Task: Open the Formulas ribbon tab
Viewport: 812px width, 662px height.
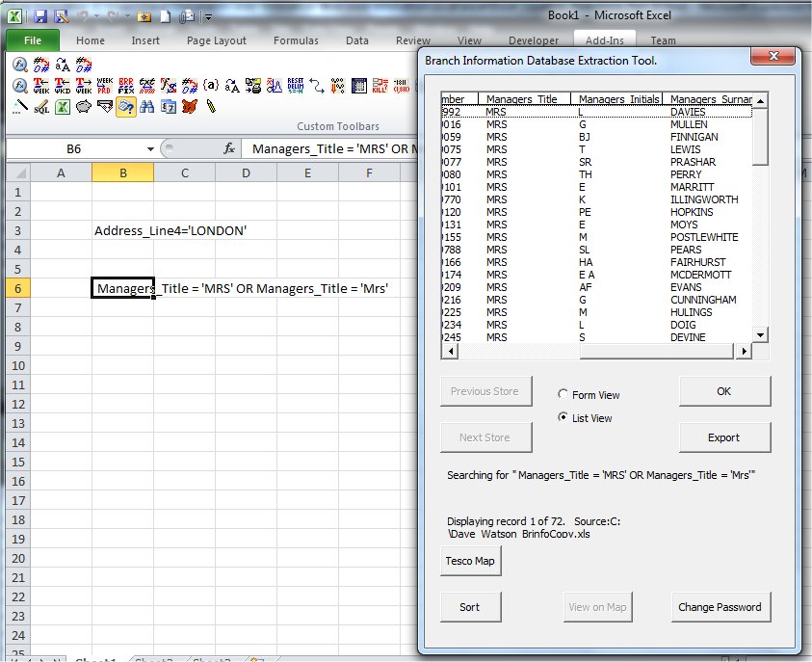Action: tap(296, 40)
